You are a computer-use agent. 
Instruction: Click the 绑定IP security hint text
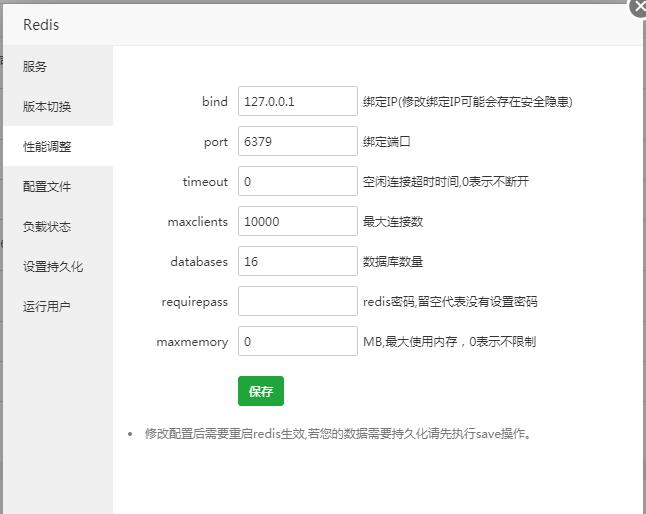pos(468,101)
